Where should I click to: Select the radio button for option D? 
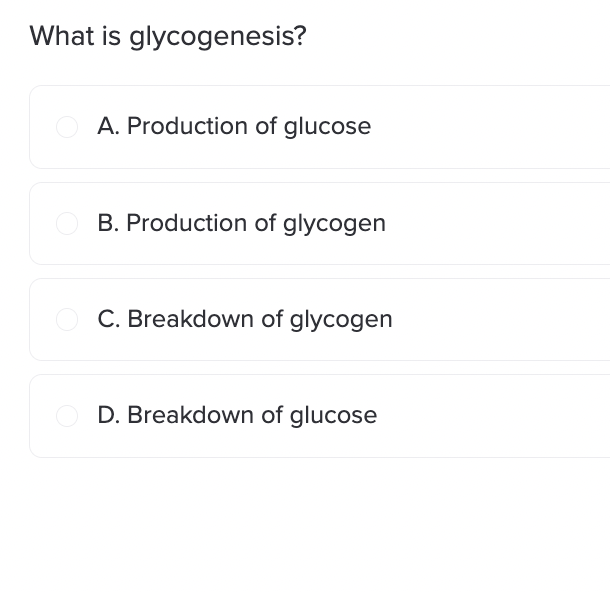click(x=67, y=416)
